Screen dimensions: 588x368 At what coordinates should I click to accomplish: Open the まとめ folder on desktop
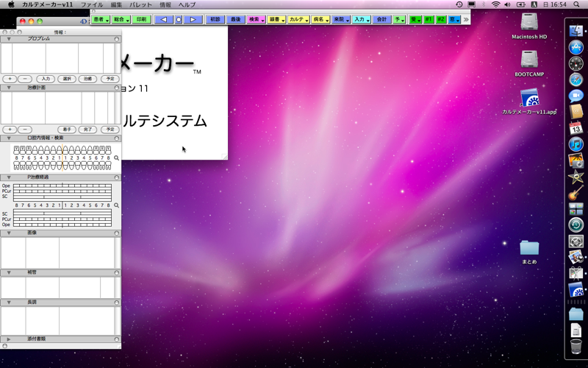529,248
